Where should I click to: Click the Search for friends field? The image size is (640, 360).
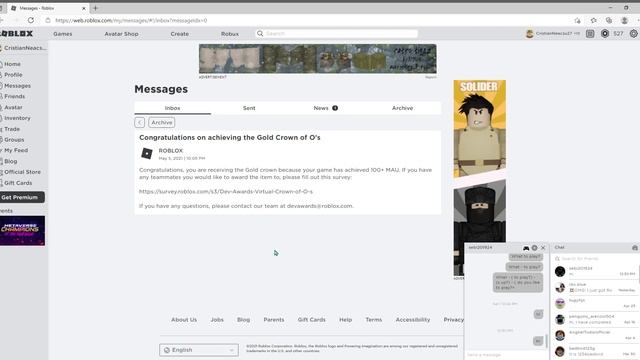594,258
